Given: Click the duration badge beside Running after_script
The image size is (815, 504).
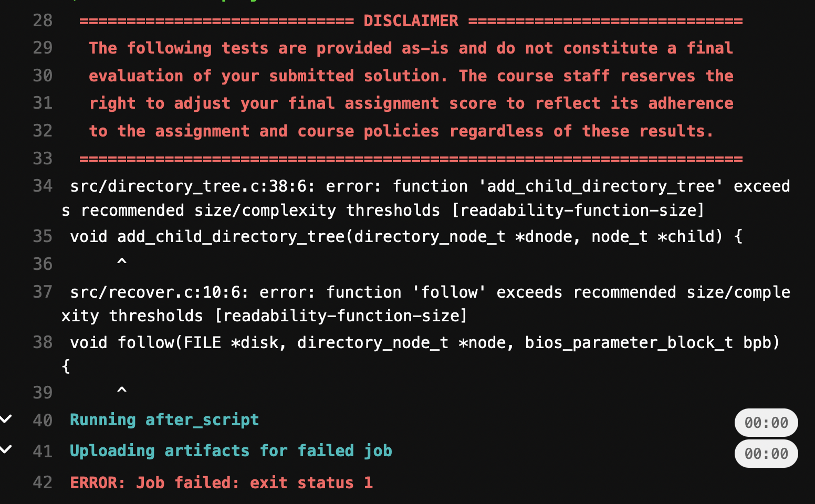Looking at the screenshot, I should coord(766,423).
